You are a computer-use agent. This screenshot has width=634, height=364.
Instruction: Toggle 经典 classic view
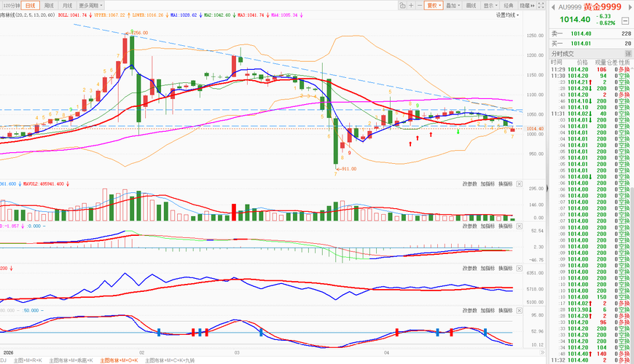point(509,5)
